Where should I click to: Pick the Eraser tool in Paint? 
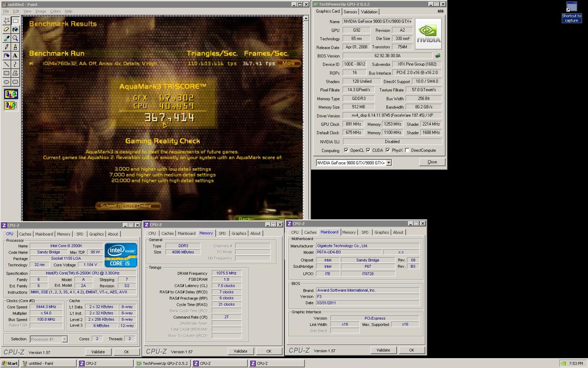[7, 29]
